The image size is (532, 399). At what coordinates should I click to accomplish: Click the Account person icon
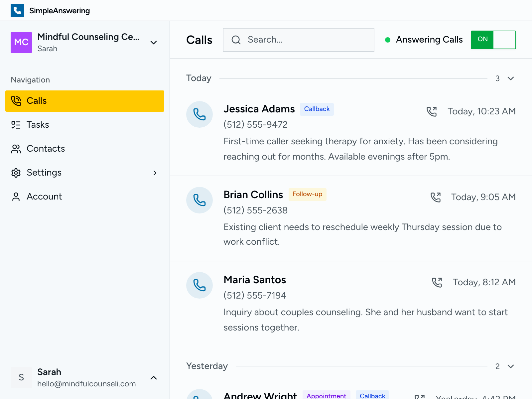pyautogui.click(x=15, y=197)
